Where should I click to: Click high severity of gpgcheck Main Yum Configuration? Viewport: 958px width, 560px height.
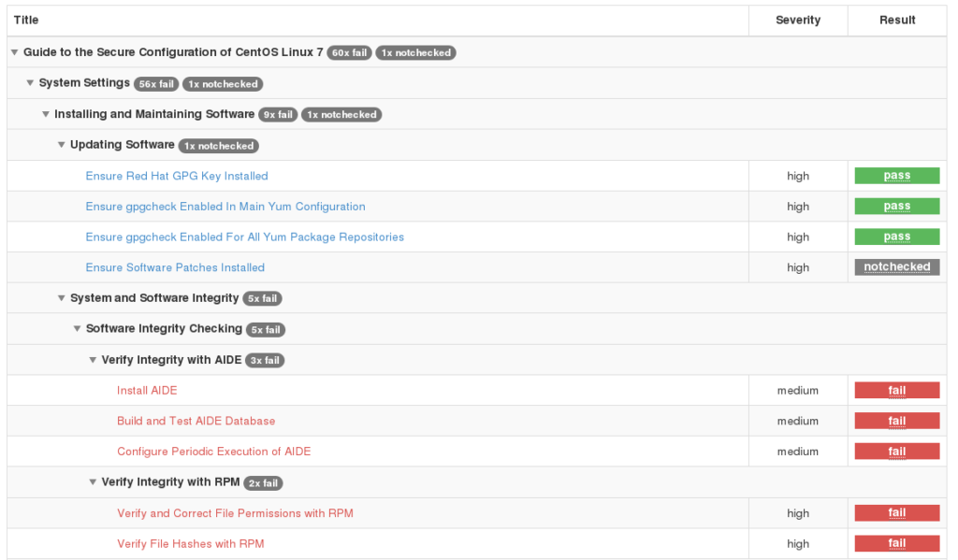coord(798,207)
